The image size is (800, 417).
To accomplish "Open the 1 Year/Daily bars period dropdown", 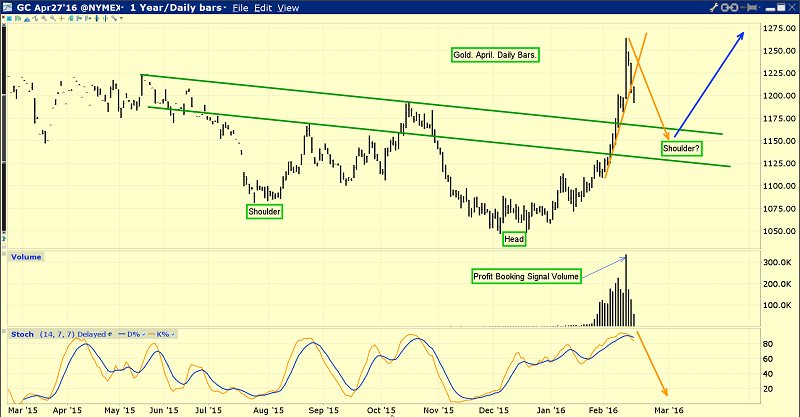I will pos(179,8).
